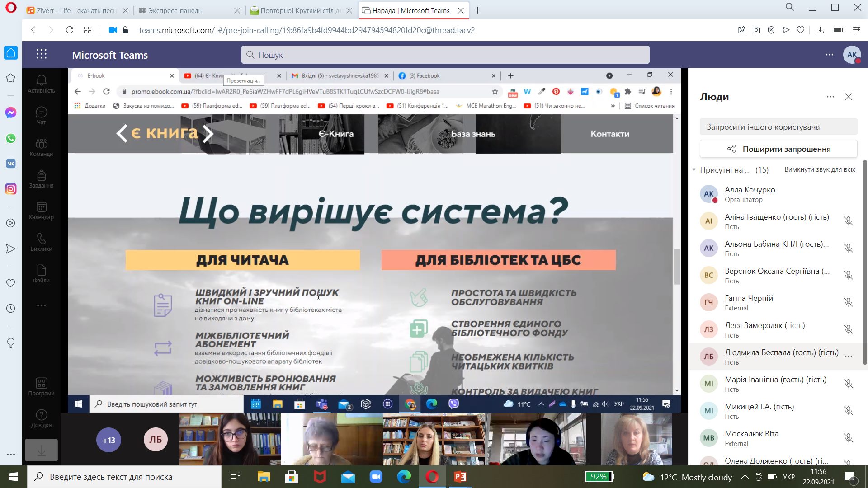Collapse the Присутні на нараді participants list

tap(694, 170)
